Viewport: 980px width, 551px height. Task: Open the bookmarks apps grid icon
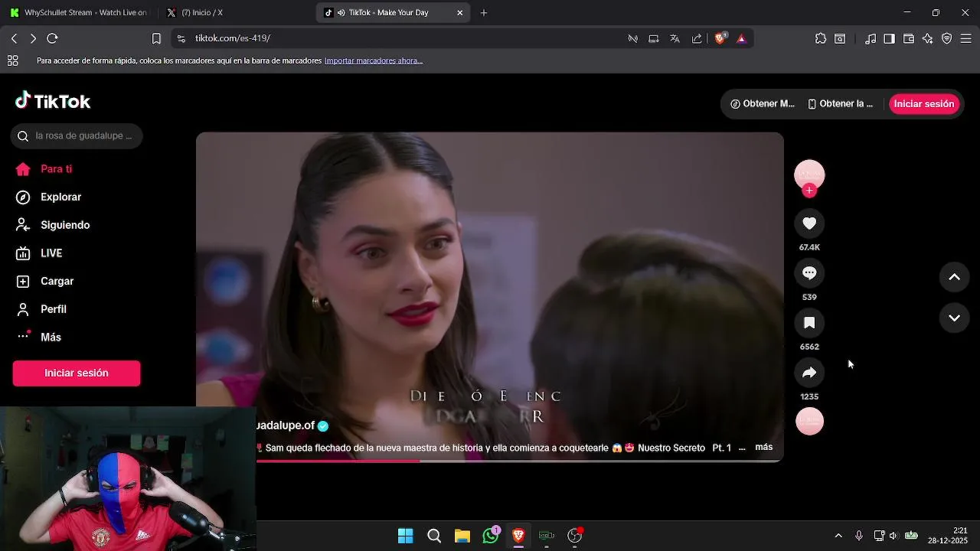12,60
